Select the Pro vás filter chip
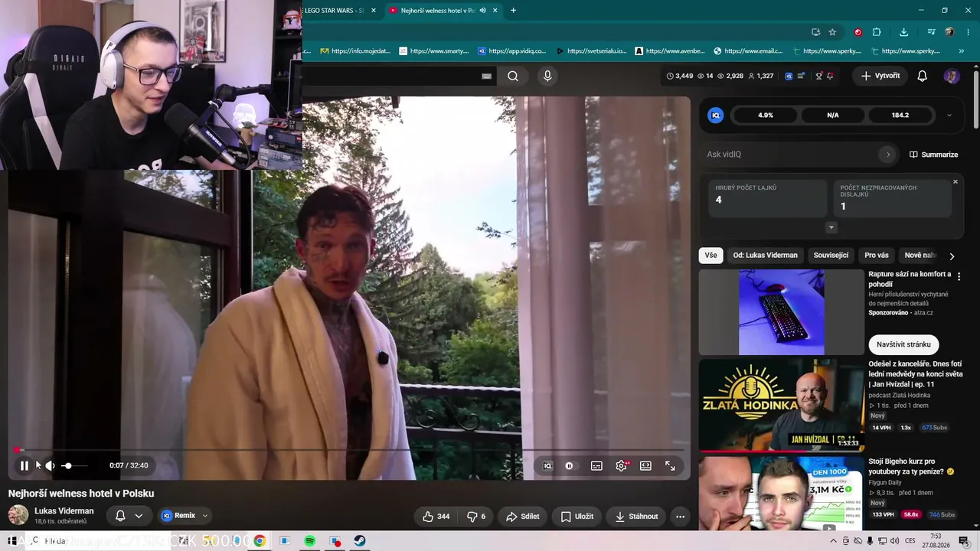Image resolution: width=980 pixels, height=551 pixels. 877,256
